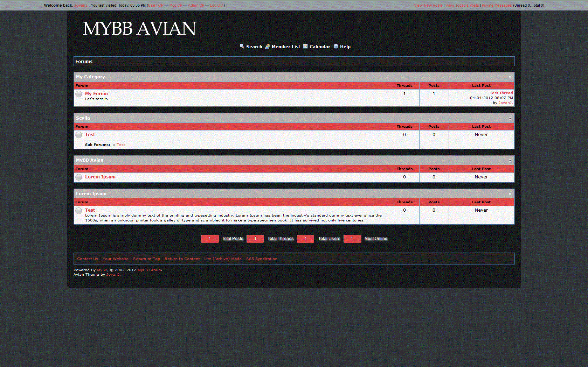Switch to Lite (Archive) Mode
588x367 pixels.
click(223, 259)
